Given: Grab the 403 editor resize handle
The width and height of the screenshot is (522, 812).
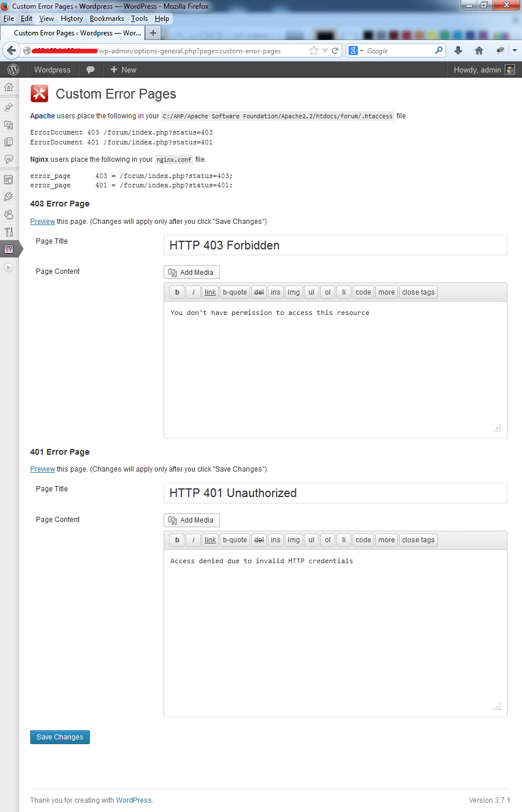Looking at the screenshot, I should (497, 429).
